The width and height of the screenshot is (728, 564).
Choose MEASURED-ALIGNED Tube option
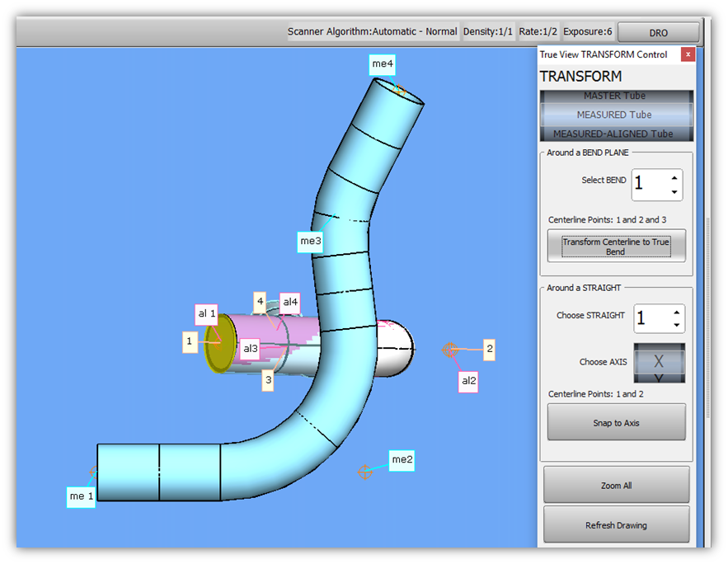616,134
